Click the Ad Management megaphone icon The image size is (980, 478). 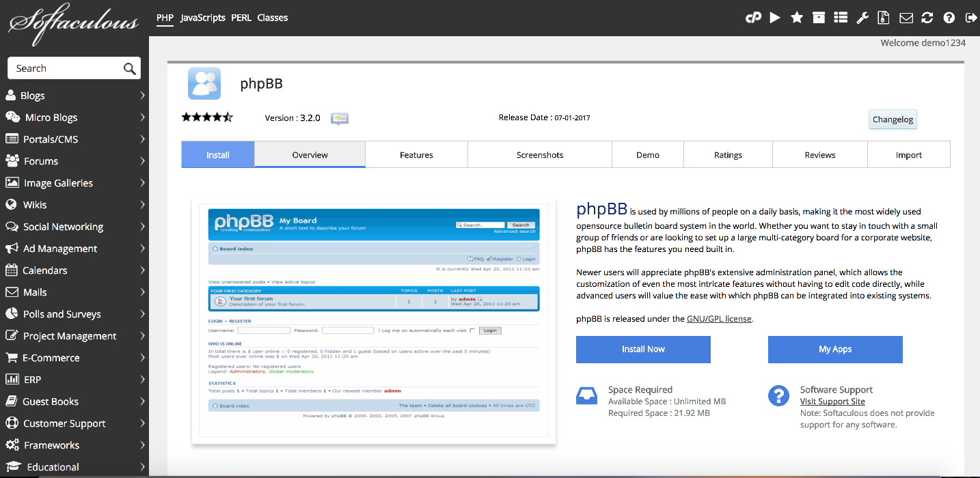(11, 249)
